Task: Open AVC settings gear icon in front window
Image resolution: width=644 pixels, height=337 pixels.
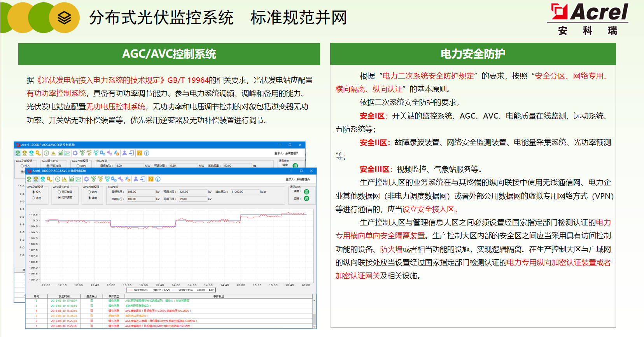Action: pyautogui.click(x=100, y=179)
